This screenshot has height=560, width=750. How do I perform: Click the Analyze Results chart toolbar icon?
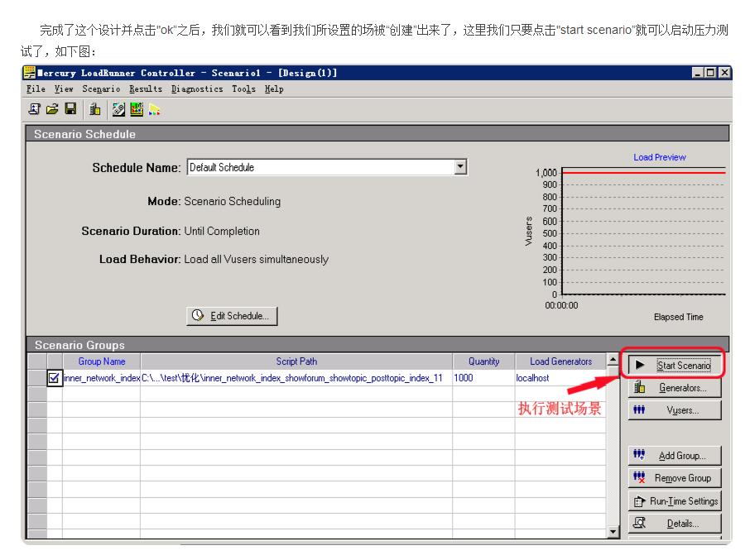[137, 109]
